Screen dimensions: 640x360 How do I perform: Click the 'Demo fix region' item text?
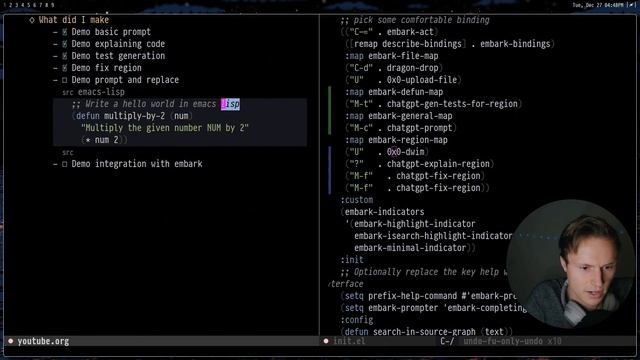pyautogui.click(x=107, y=68)
